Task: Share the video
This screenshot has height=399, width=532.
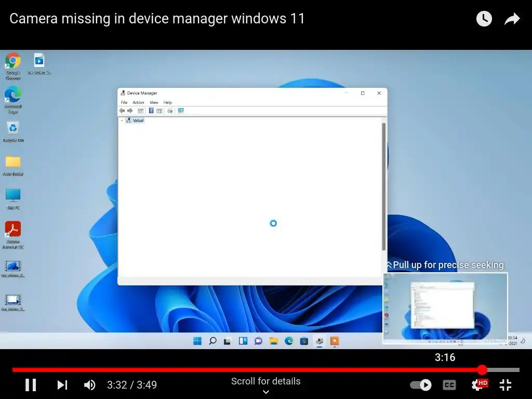Action: (x=512, y=19)
